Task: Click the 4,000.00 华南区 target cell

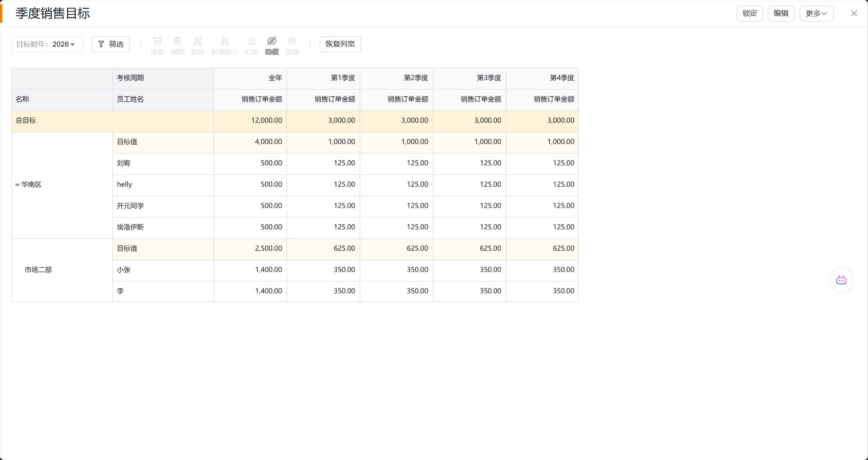Action: click(x=250, y=142)
